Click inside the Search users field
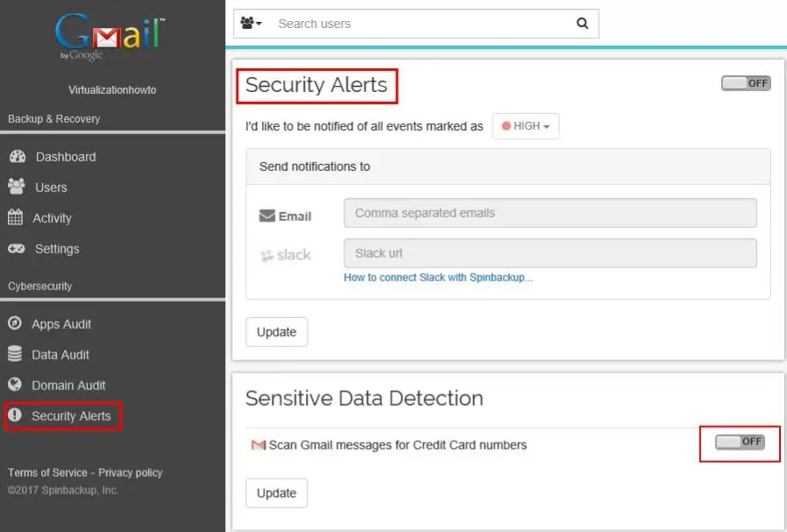The width and height of the screenshot is (787, 532). tap(394, 24)
